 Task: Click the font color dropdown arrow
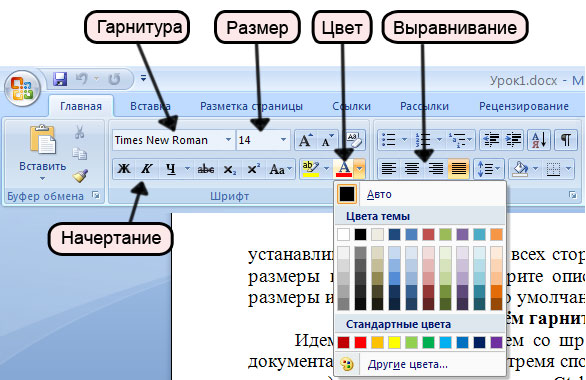coord(359,169)
